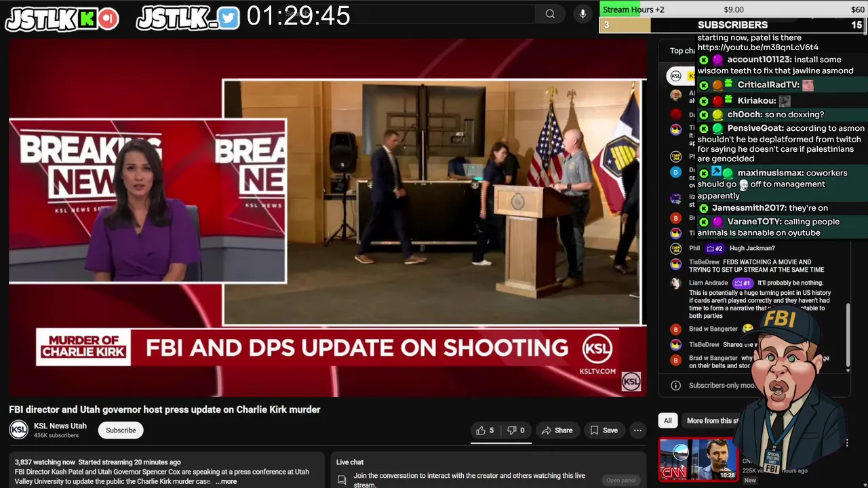Click Liam Andrade chat avatar
This screenshot has width=868, height=488.
(675, 283)
